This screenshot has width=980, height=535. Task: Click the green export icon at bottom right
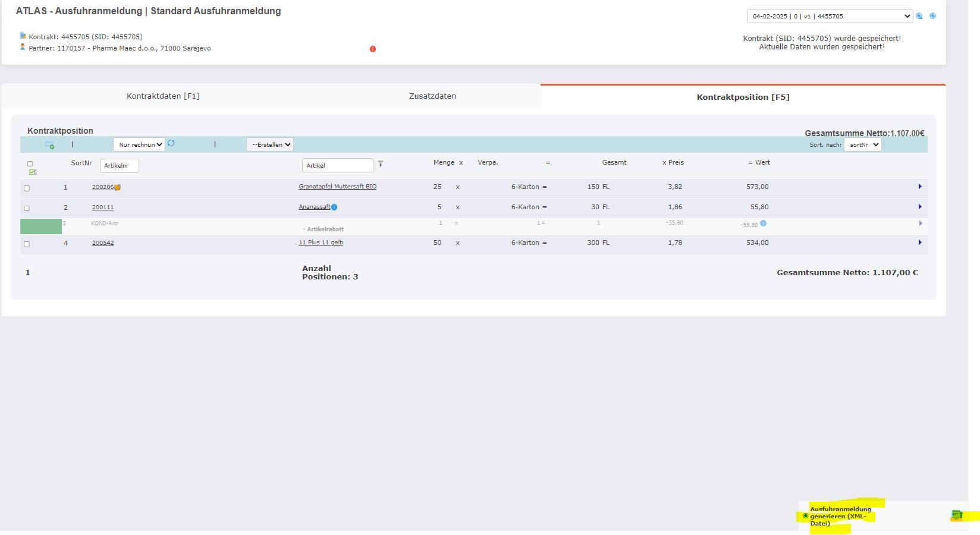click(956, 515)
